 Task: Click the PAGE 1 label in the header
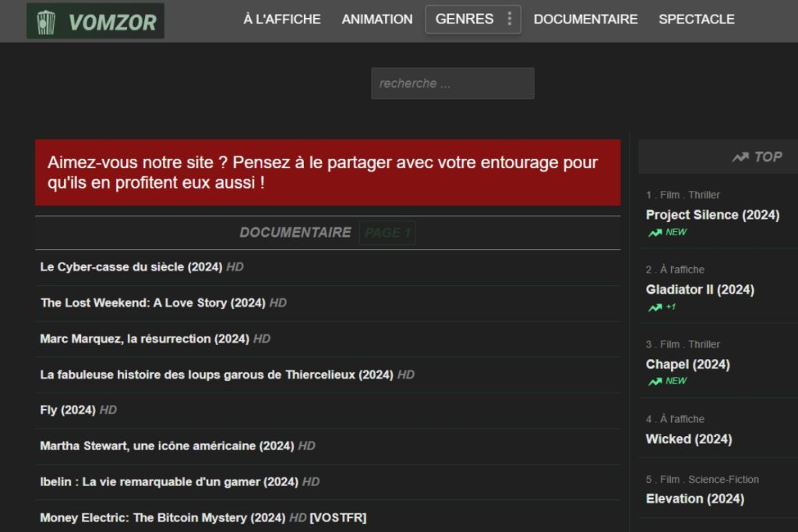click(x=387, y=232)
